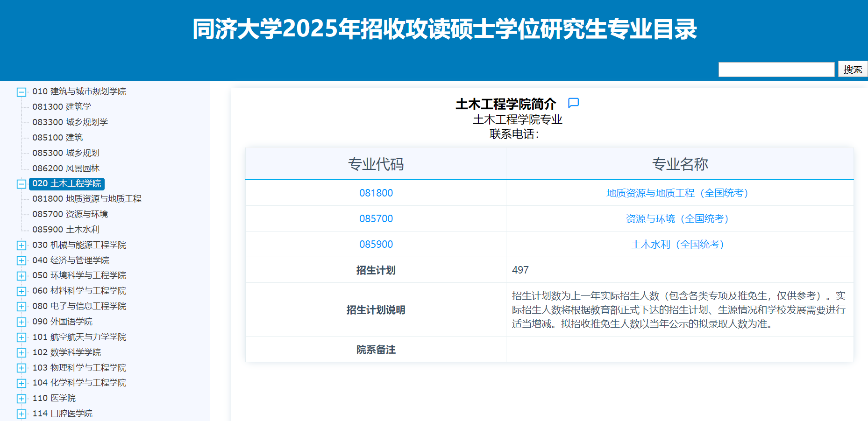868x421 pixels.
Task: Open 010 建筑与城市规划学院 label
Action: coord(79,91)
